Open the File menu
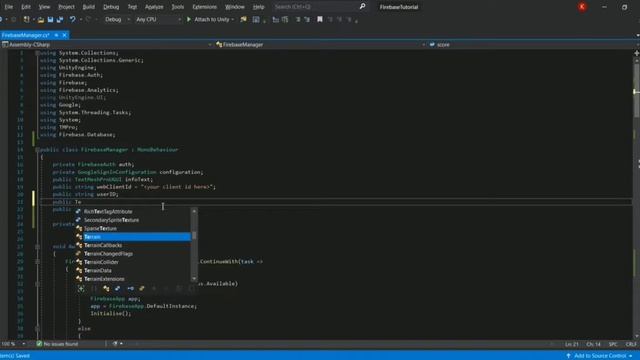This screenshot has width=640, height=360. (x=9, y=7)
